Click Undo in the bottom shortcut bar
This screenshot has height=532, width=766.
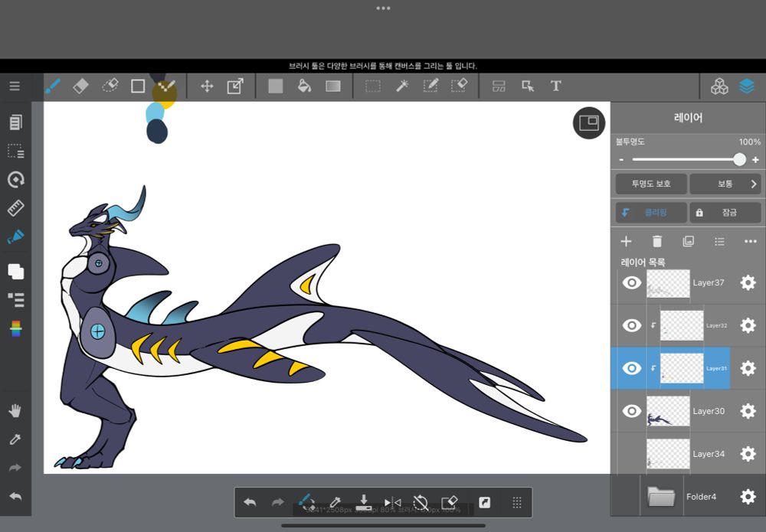click(x=250, y=502)
